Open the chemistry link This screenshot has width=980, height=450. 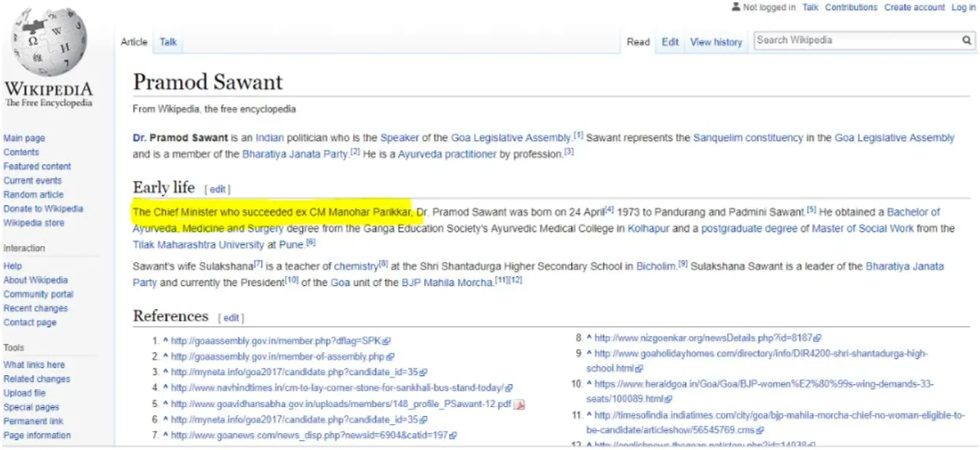pyautogui.click(x=356, y=266)
